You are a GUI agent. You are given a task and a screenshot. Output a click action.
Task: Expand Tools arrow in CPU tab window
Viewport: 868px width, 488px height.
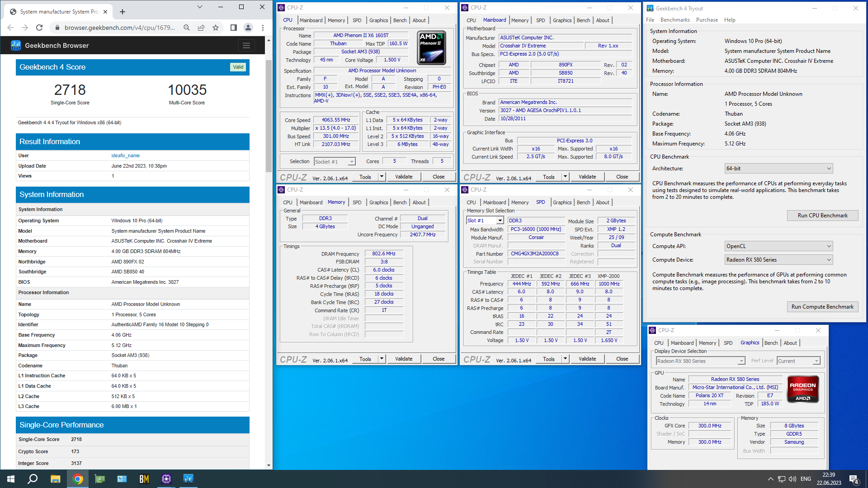(382, 177)
